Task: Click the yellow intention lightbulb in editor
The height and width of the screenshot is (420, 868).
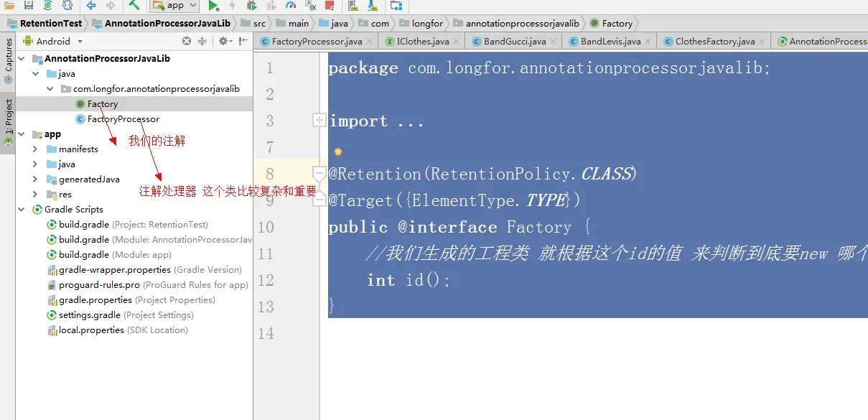Action: coord(338,152)
